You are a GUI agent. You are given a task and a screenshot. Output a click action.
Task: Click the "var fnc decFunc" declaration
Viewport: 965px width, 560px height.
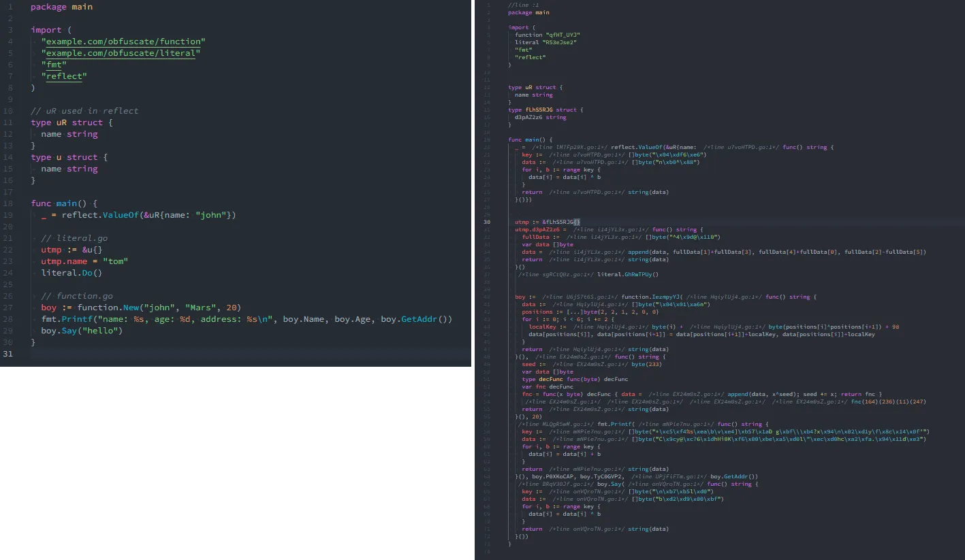[548, 386]
